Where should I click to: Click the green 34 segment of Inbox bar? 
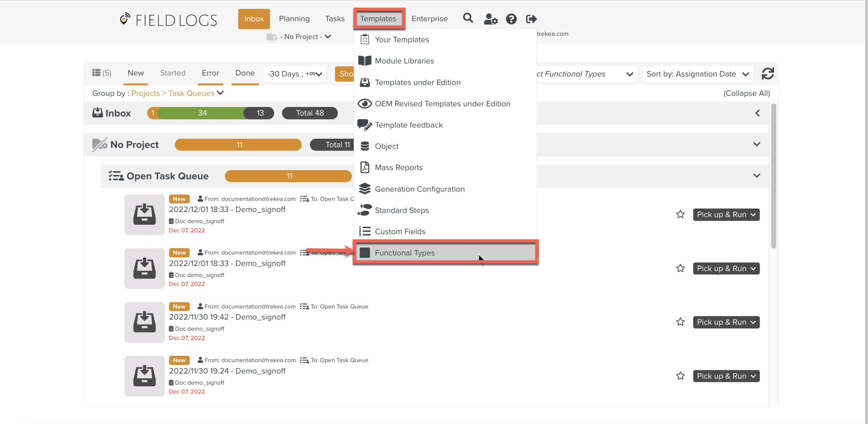click(202, 113)
